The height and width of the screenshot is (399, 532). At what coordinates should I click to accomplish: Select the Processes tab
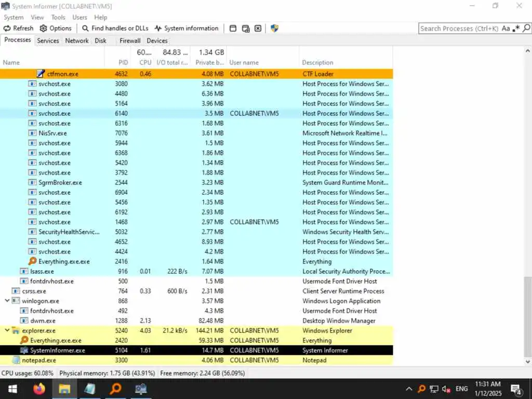click(17, 40)
